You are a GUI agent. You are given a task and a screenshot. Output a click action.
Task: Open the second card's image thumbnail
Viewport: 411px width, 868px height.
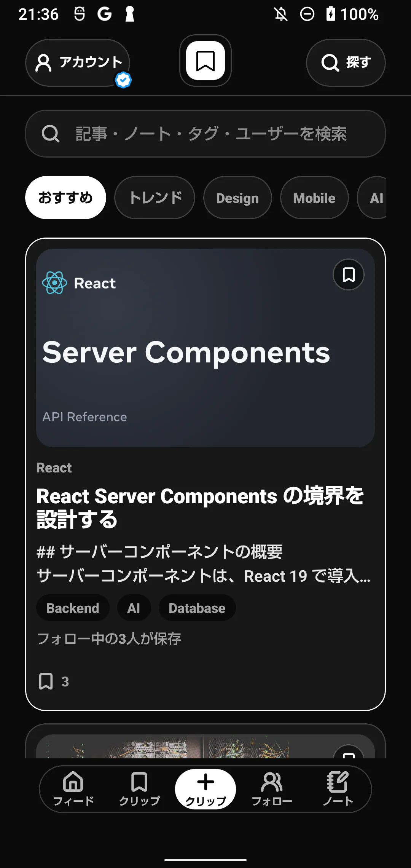tap(205, 747)
